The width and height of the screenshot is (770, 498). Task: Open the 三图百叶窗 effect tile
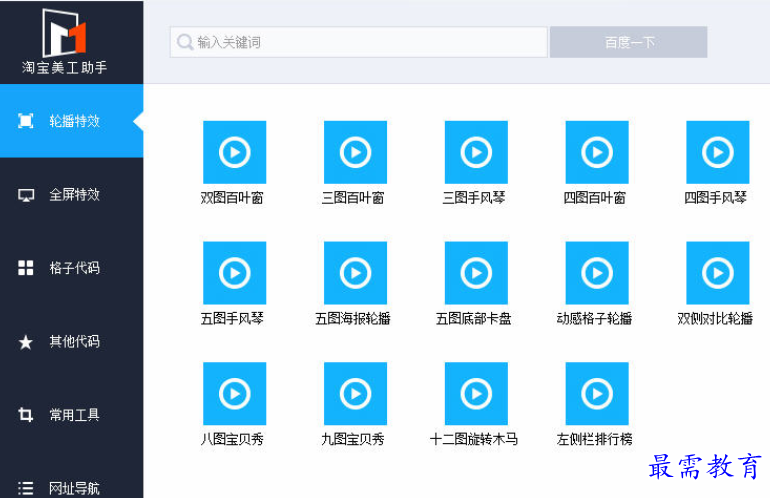pos(356,152)
